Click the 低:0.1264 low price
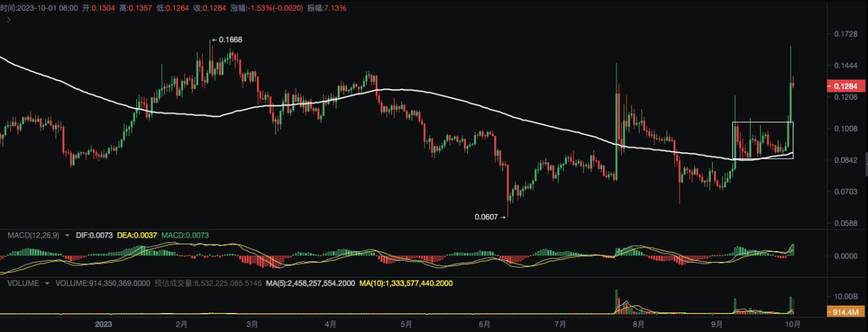 pos(172,8)
